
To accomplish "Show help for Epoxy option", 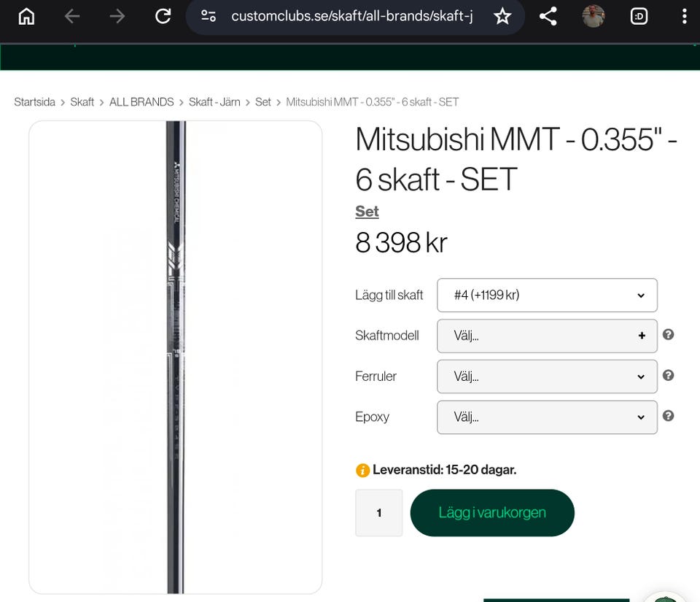I will click(669, 416).
